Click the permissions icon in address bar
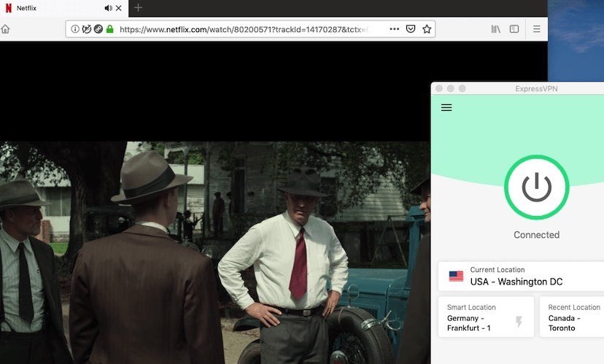The height and width of the screenshot is (364, 604). pos(98,29)
